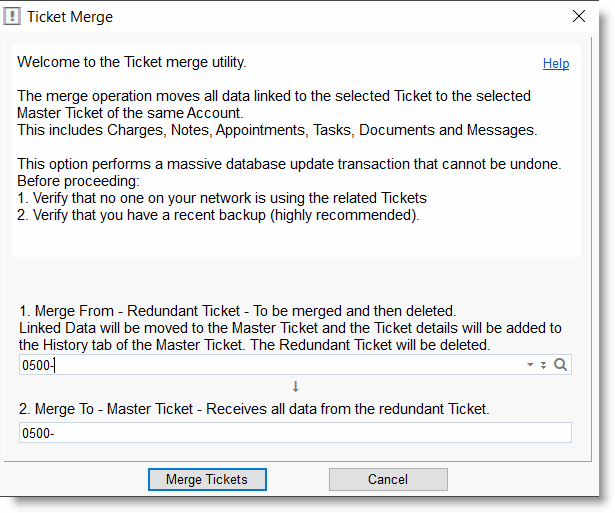Click the welcome message text
This screenshot has width=615, height=513.
132,62
